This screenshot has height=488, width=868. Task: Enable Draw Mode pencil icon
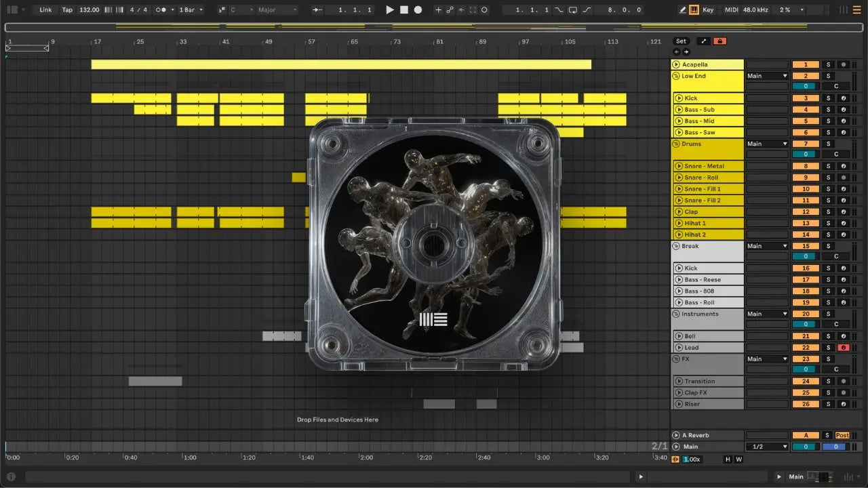tap(683, 10)
